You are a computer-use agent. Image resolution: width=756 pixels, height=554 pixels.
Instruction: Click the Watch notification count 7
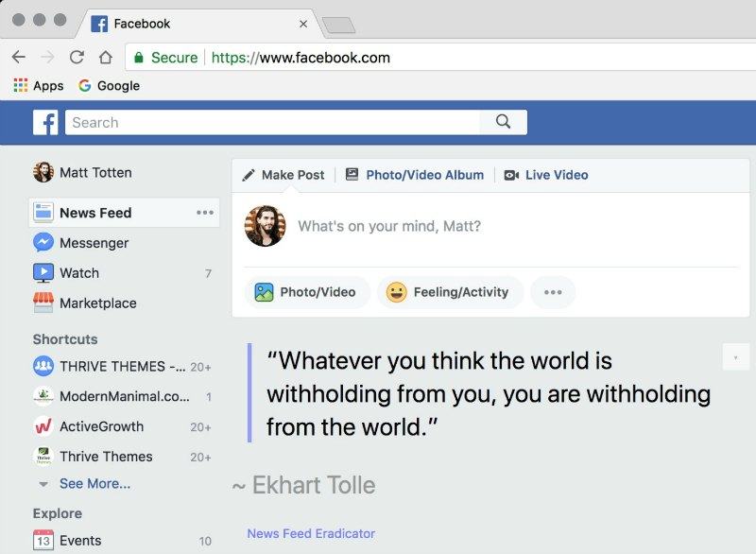tap(208, 273)
